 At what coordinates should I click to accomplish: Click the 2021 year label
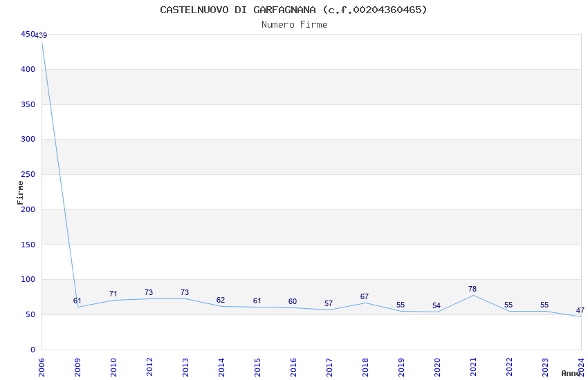tap(474, 367)
